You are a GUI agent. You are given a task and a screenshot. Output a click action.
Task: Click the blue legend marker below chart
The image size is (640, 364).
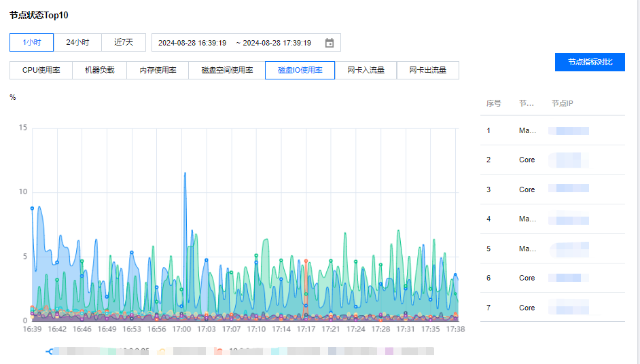[50, 351]
